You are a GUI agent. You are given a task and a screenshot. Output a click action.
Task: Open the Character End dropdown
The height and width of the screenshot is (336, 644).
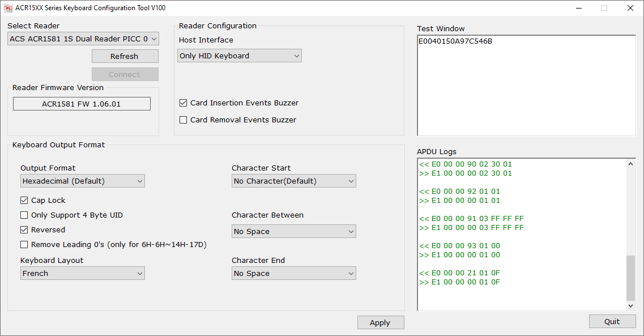pos(293,274)
